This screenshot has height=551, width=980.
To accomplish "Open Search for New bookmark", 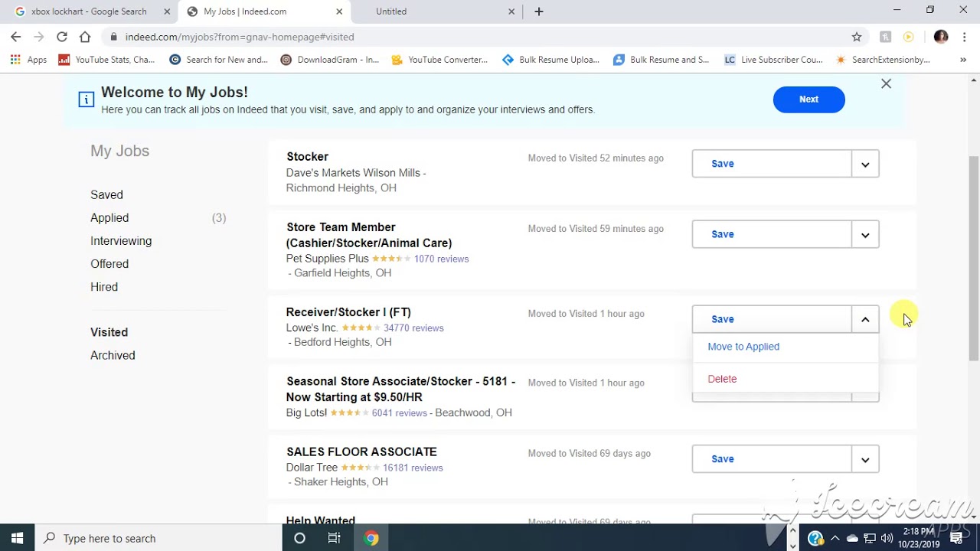I will coord(219,60).
